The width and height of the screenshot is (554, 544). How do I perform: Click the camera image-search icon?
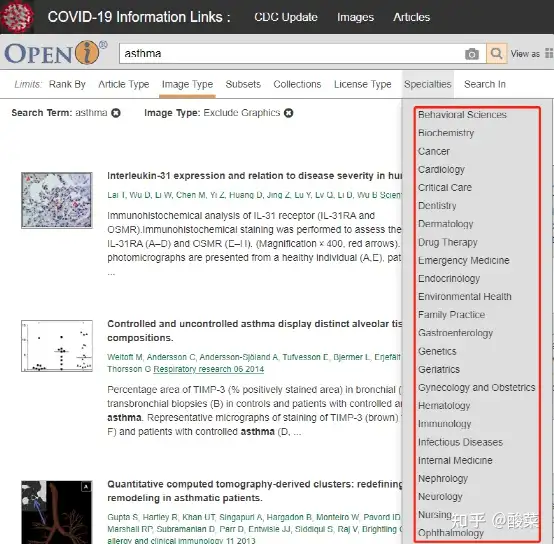click(472, 54)
